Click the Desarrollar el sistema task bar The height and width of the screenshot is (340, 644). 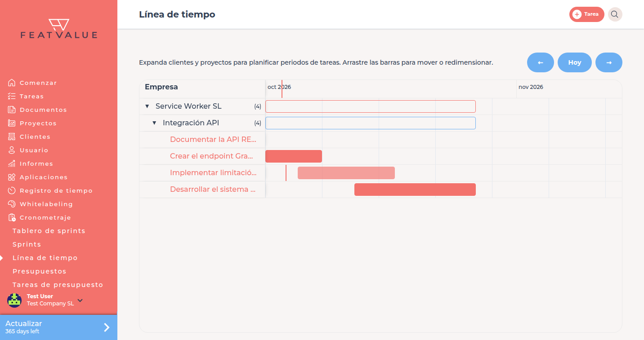(x=415, y=190)
